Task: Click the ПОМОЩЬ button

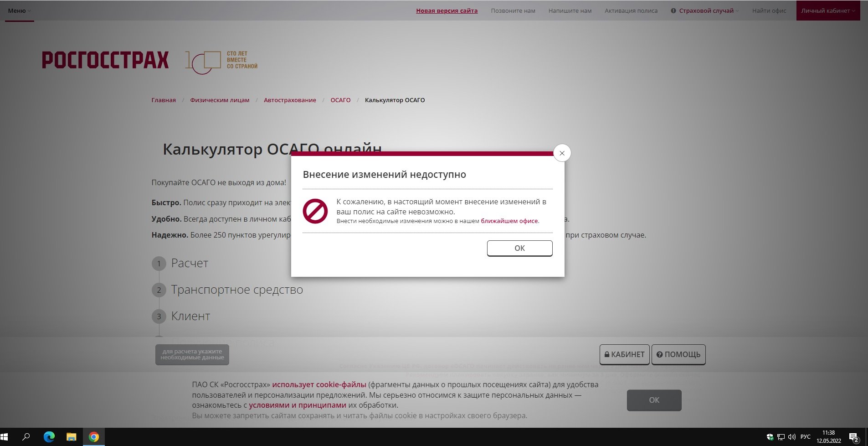Action: click(678, 354)
